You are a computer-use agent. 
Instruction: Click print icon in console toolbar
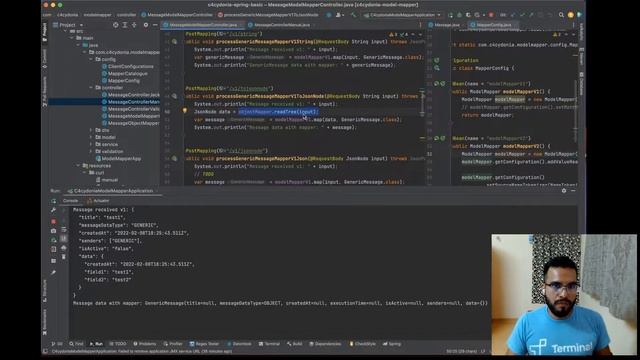click(x=64, y=248)
